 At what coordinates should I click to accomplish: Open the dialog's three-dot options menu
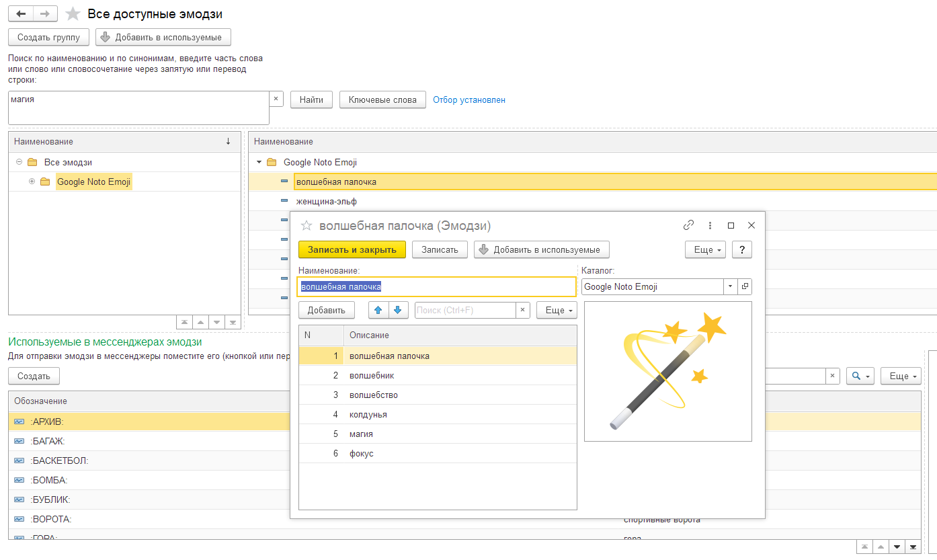coord(710,226)
